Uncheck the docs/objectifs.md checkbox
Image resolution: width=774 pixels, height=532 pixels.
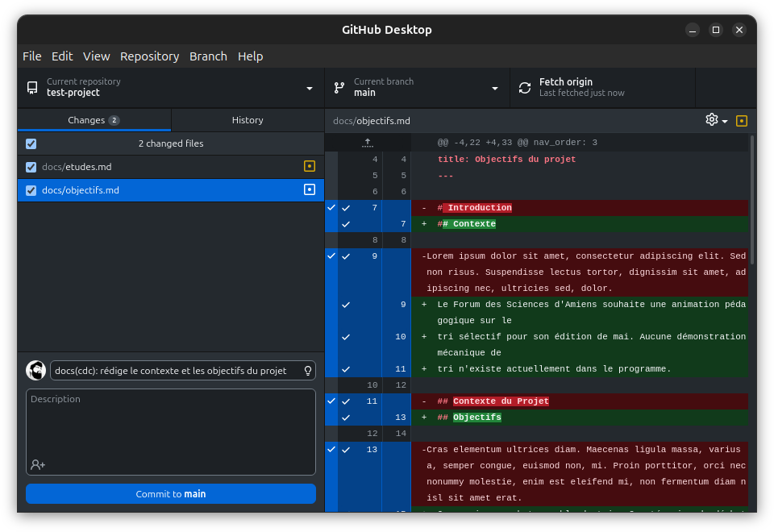pos(31,190)
